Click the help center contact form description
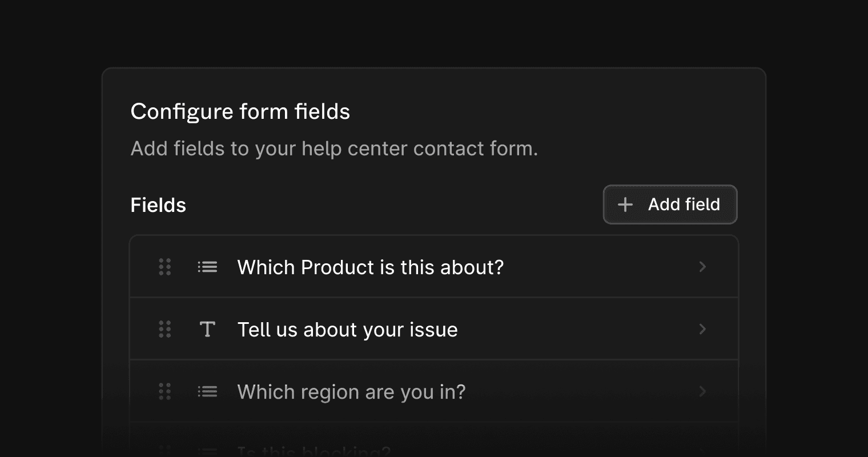This screenshot has width=868, height=457. (334, 149)
